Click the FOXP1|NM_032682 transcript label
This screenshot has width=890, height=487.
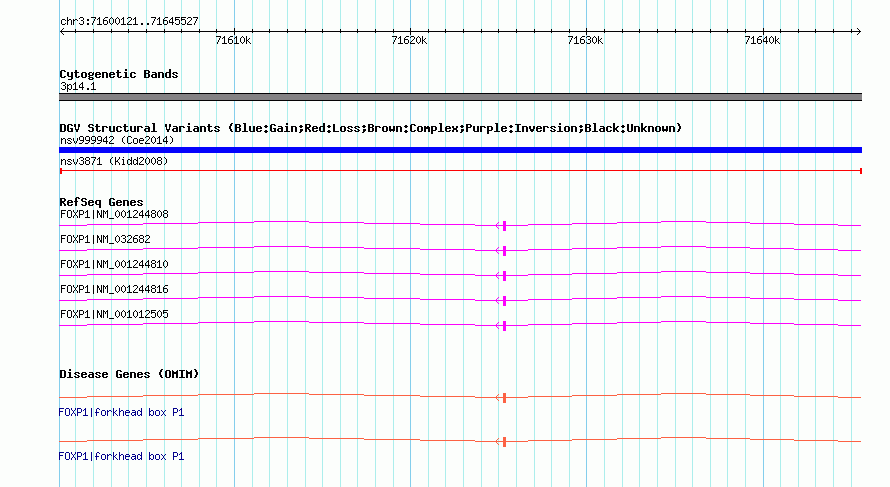(105, 239)
